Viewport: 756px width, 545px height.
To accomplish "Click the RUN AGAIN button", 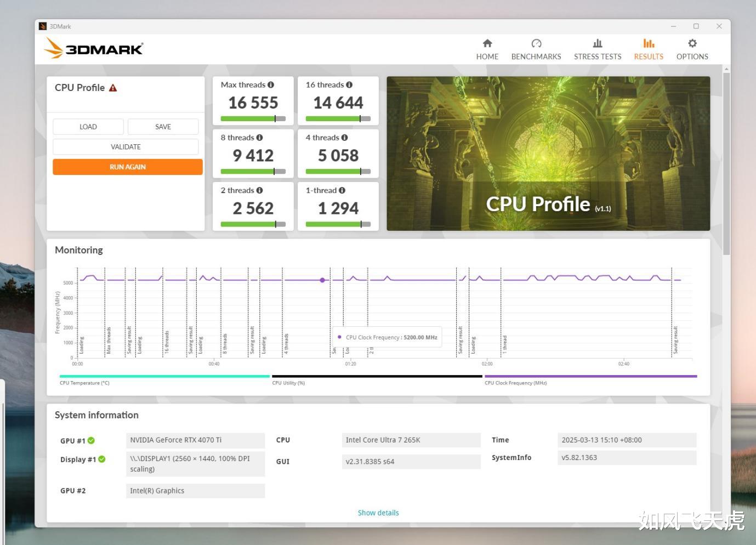I will (x=128, y=167).
